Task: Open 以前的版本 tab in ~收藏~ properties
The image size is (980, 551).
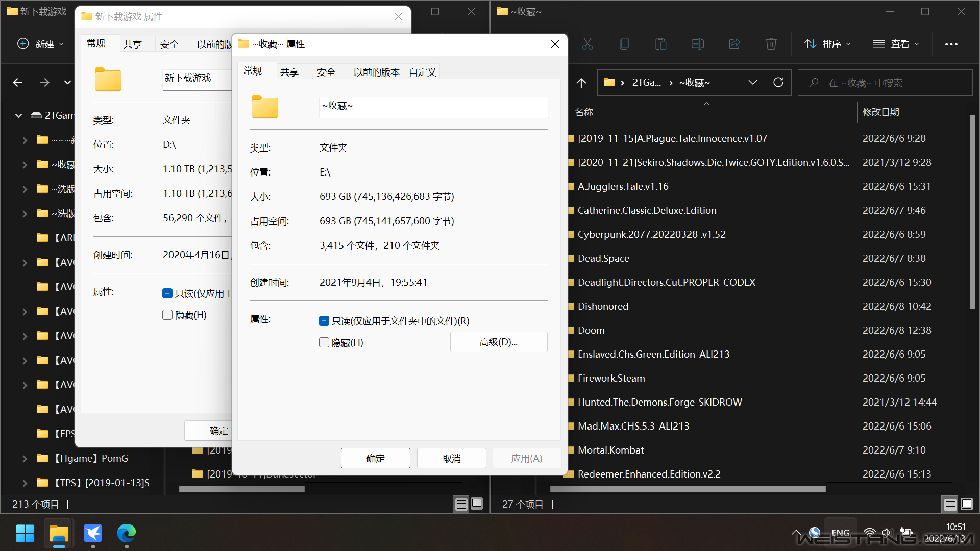Action: 377,72
